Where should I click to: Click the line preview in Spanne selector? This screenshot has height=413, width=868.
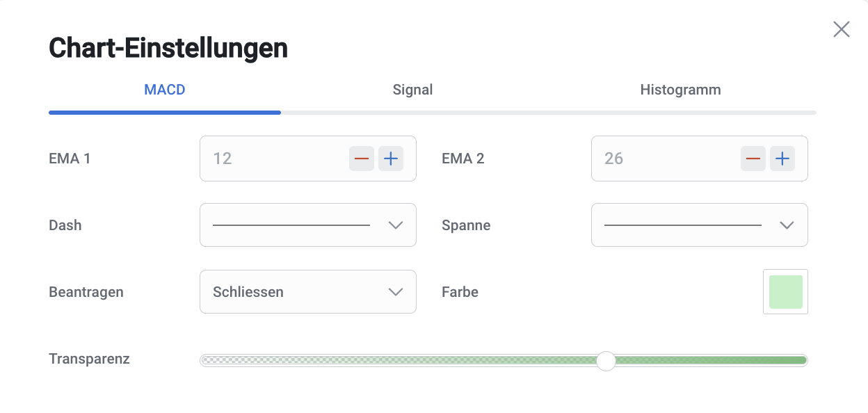click(683, 225)
